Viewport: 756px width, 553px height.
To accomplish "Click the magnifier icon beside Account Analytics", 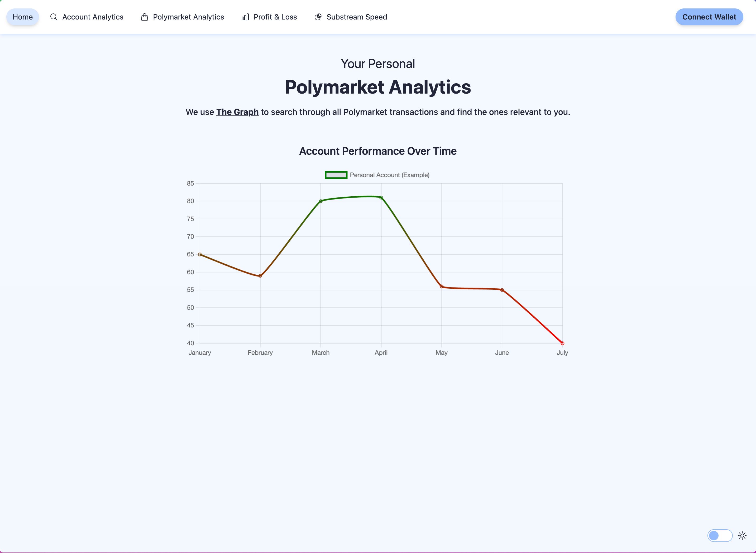I will coord(54,17).
